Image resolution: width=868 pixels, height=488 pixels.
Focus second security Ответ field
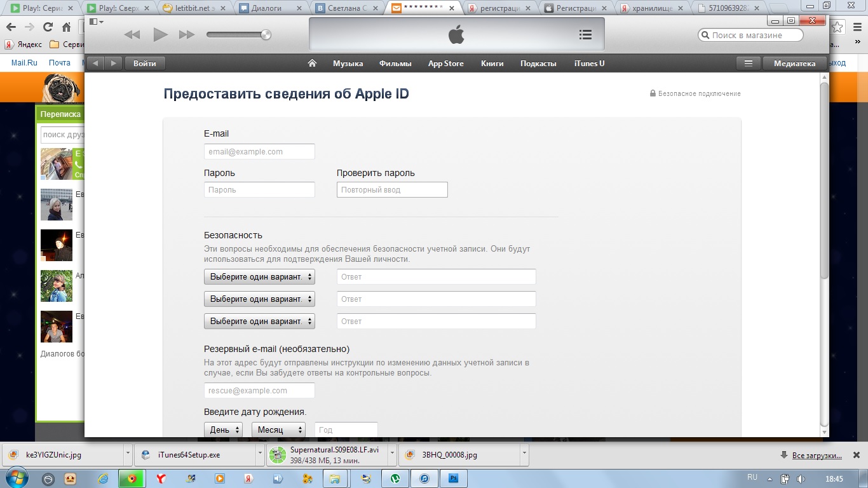coord(437,299)
